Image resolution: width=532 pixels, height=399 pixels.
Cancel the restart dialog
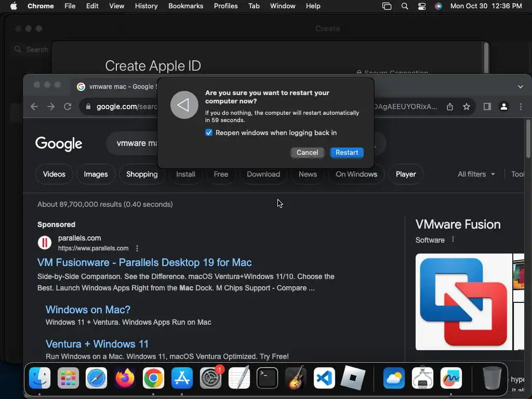click(308, 152)
